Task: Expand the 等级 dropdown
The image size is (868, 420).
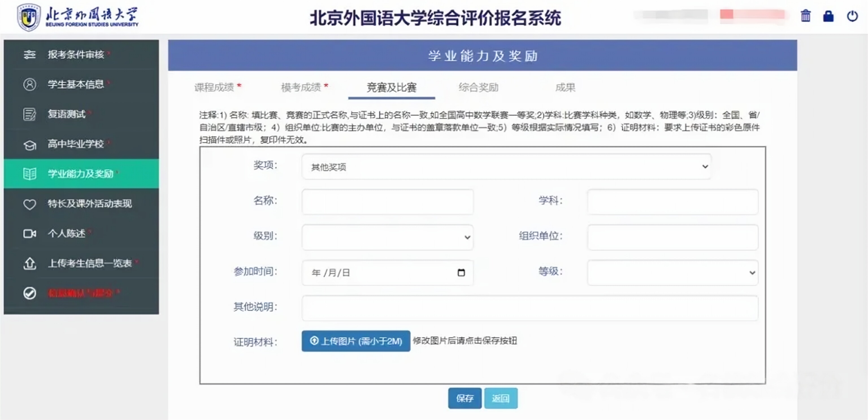Action: click(x=673, y=273)
